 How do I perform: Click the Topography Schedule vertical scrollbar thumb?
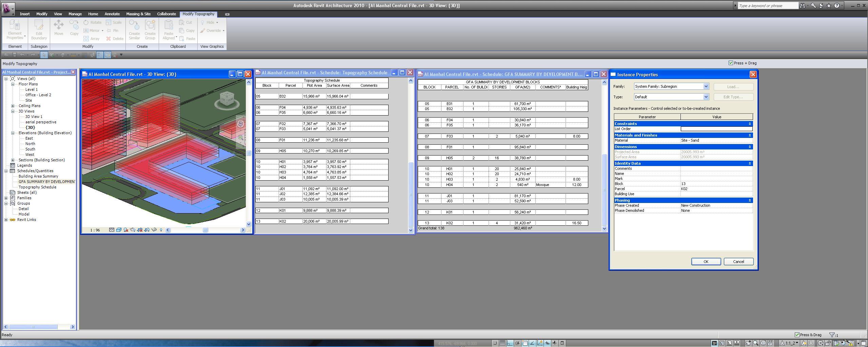click(x=411, y=195)
